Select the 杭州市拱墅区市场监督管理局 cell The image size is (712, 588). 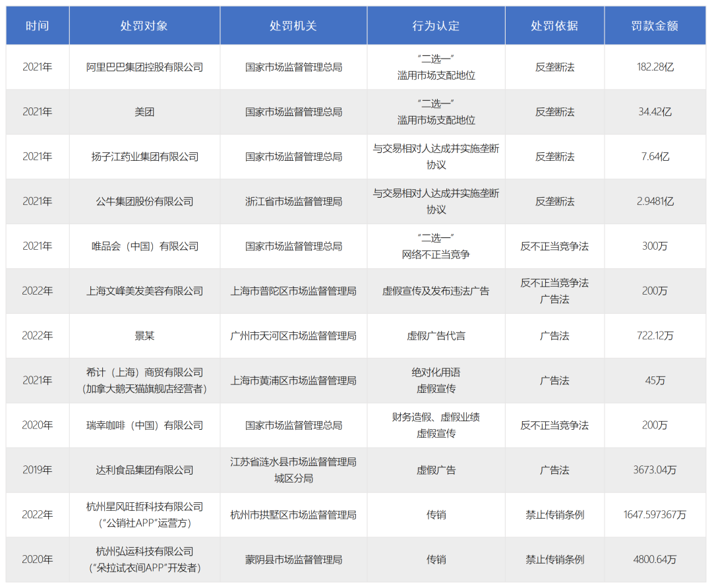[293, 515]
